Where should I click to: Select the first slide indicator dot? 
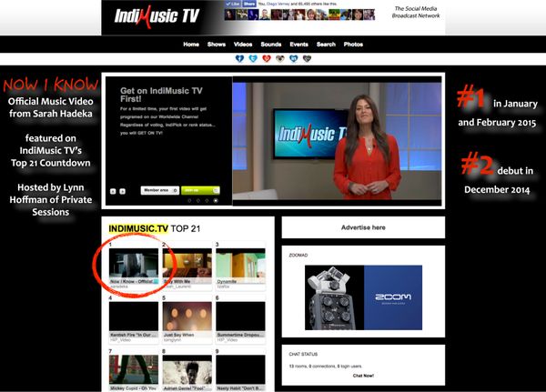click(189, 200)
